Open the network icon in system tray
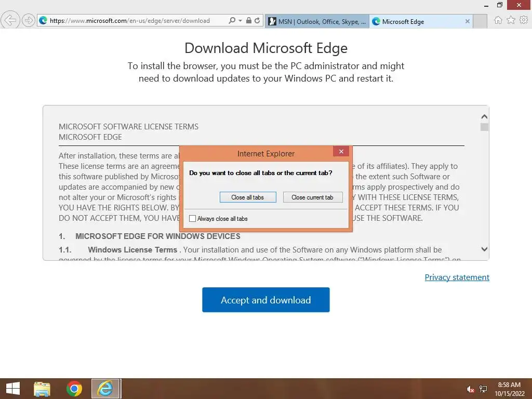The height and width of the screenshot is (399, 532). (x=483, y=389)
